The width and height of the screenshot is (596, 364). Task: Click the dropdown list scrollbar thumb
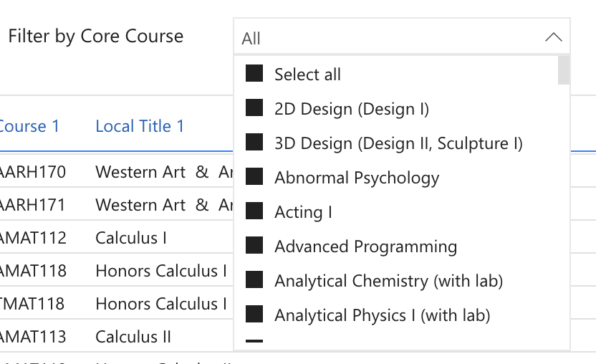(564, 70)
